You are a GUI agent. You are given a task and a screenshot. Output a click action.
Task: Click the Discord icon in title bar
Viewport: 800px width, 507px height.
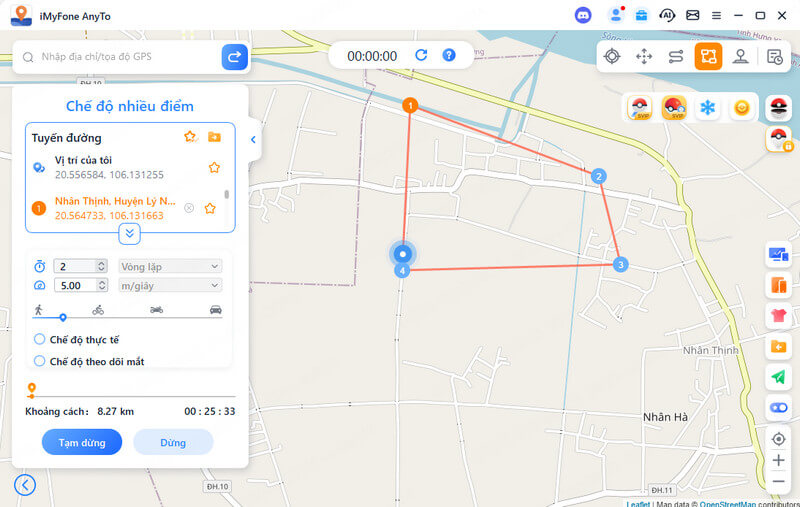pos(583,15)
